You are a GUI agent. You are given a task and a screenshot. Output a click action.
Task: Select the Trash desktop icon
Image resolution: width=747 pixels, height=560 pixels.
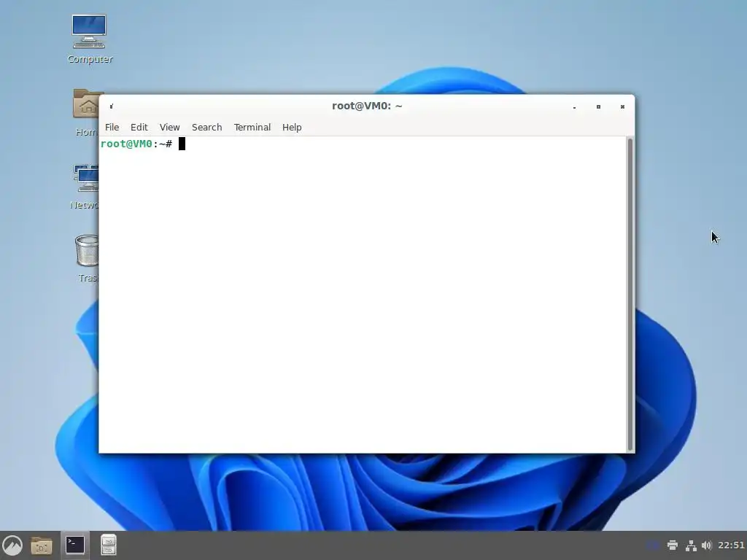click(88, 259)
